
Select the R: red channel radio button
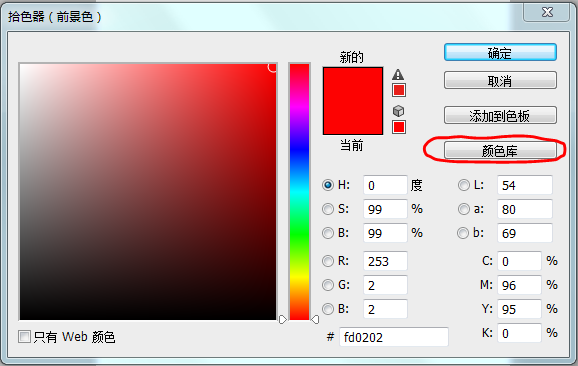[x=327, y=261]
